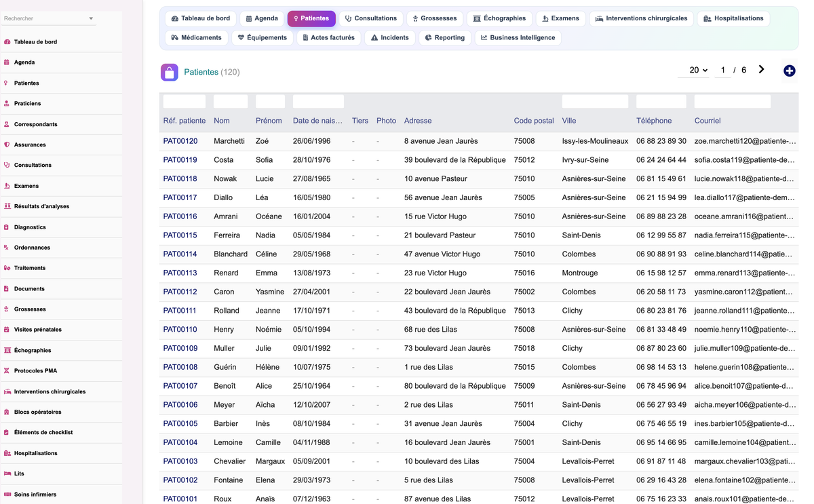Open Hospitalisations in the left sidebar
The height and width of the screenshot is (504, 814).
[36, 453]
